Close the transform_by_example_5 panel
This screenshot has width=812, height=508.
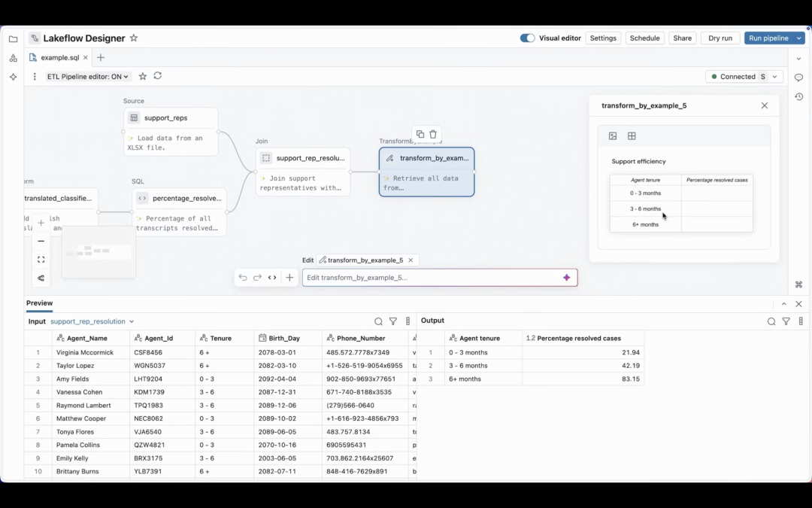click(765, 105)
